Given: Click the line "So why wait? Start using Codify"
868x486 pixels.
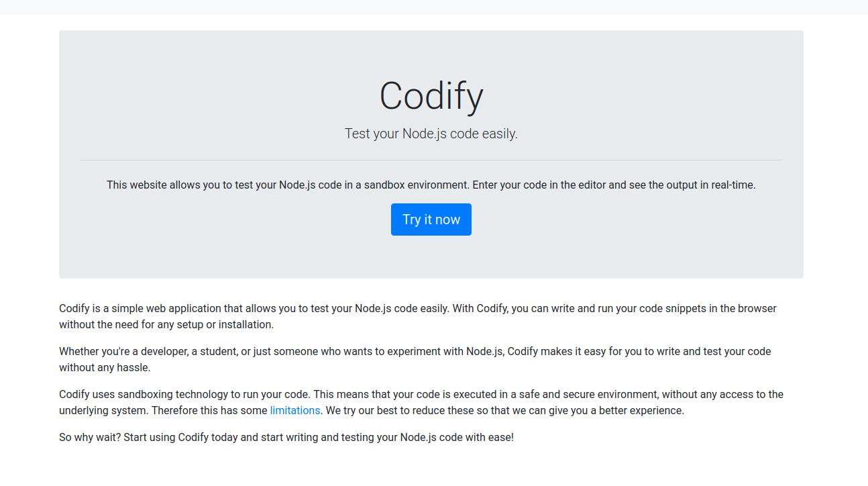Looking at the screenshot, I should pos(286,437).
